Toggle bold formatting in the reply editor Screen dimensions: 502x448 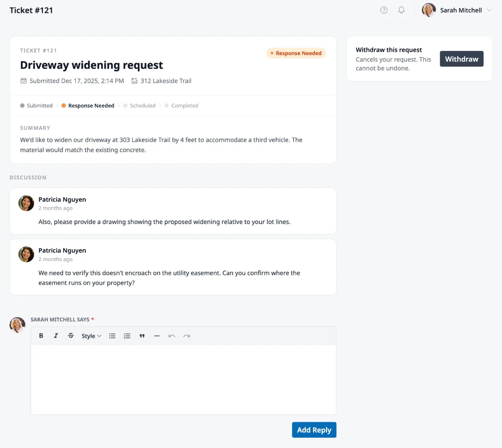tap(41, 335)
